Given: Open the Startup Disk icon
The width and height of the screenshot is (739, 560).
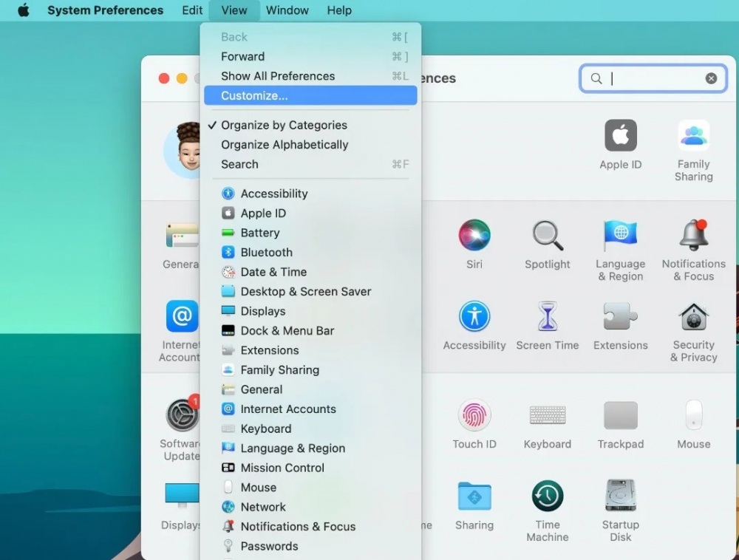Looking at the screenshot, I should click(620, 496).
